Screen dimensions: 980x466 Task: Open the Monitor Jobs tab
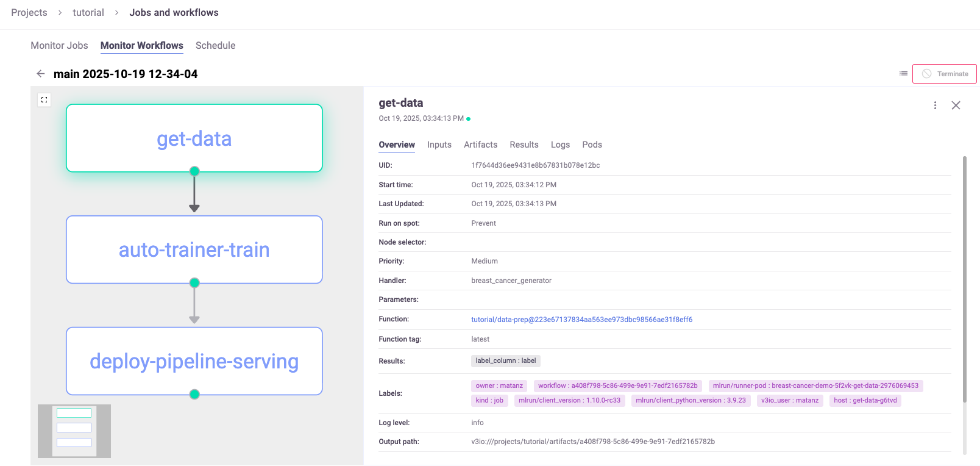click(59, 46)
